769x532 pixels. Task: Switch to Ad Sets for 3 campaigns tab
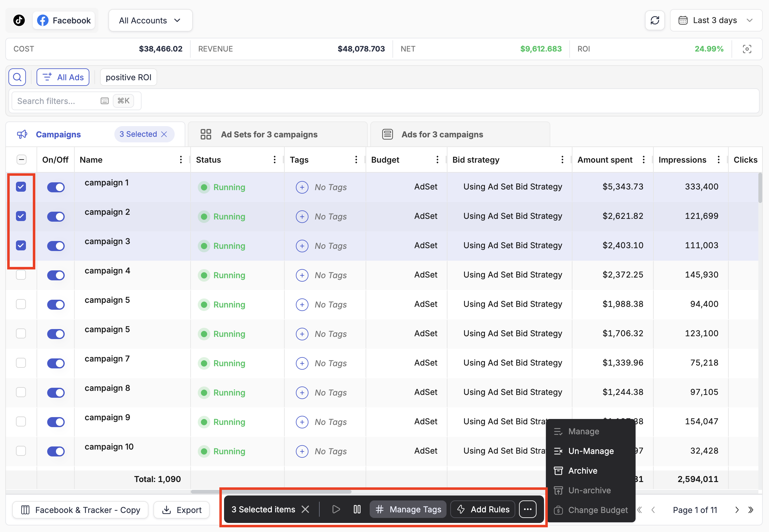(x=269, y=134)
